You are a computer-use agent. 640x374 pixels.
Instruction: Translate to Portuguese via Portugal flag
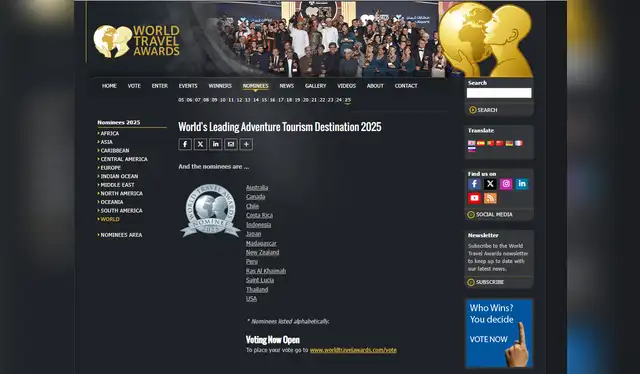point(490,143)
